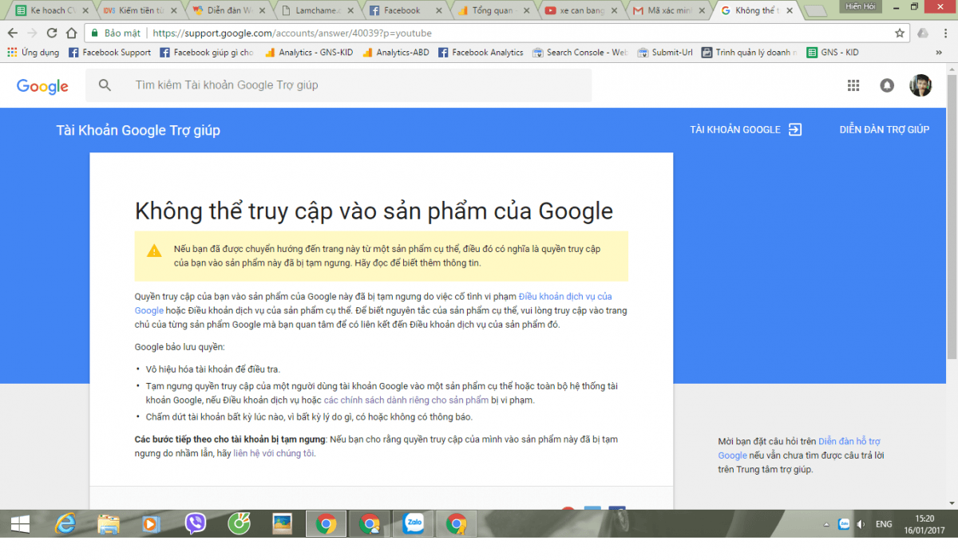Screen dimensions: 958x560
Task: Open File Explorer from the taskbar
Action: (109, 523)
